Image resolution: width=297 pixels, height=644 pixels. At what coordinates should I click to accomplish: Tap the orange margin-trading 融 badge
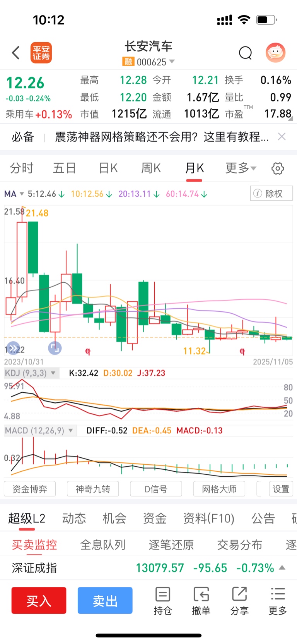[x=128, y=62]
